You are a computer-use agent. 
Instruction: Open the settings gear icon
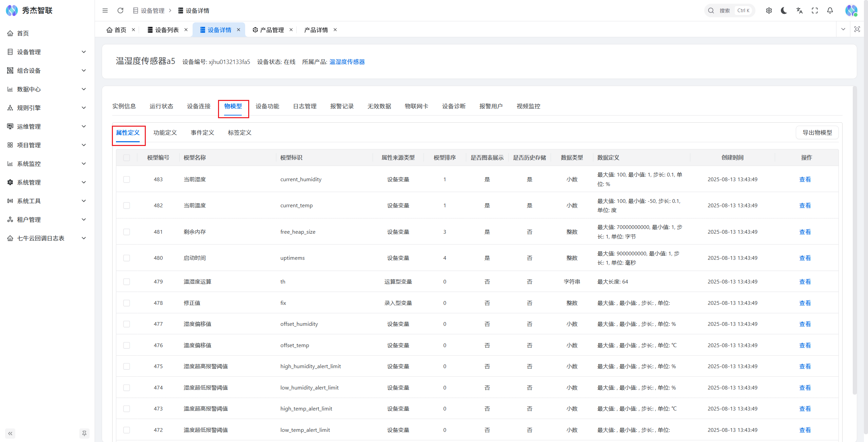point(769,10)
